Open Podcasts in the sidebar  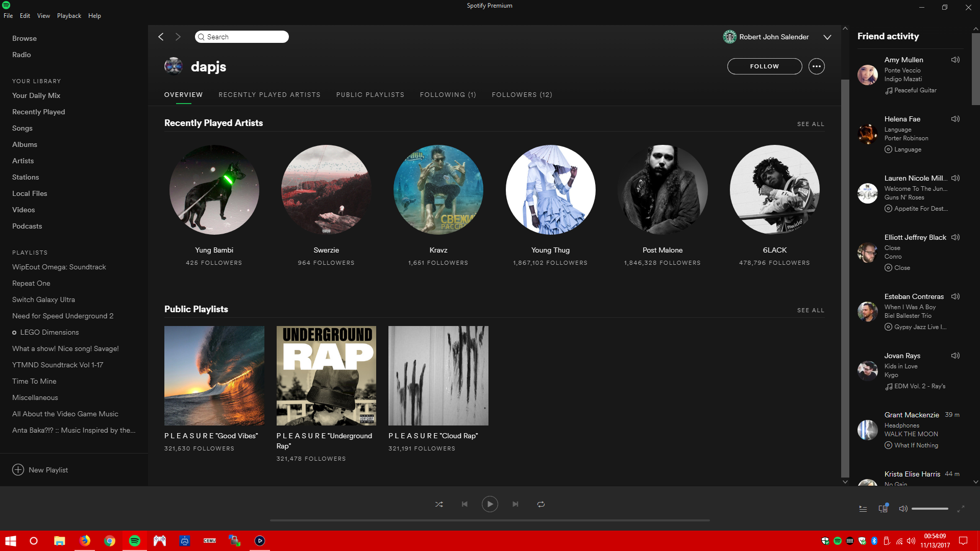27,226
